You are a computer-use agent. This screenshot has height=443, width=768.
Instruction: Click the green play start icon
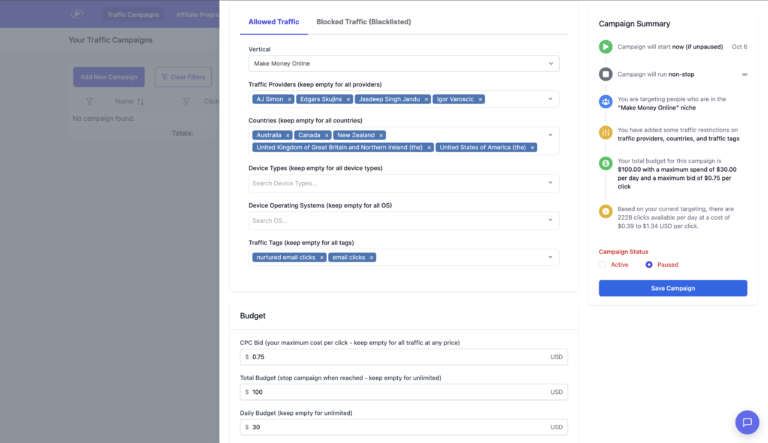(605, 47)
